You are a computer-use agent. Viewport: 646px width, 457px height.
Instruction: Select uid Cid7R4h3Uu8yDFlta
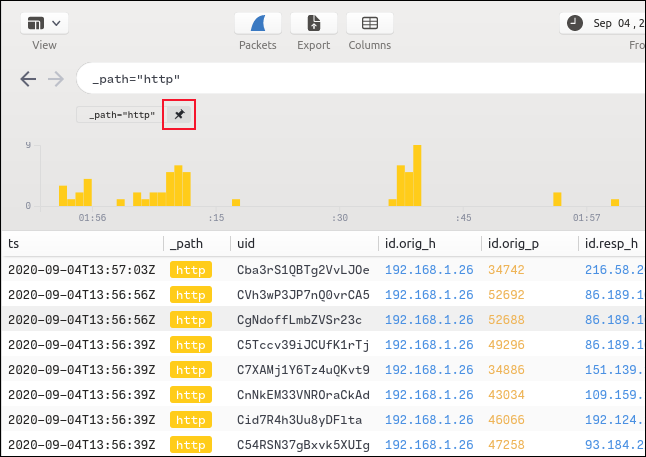click(x=300, y=420)
